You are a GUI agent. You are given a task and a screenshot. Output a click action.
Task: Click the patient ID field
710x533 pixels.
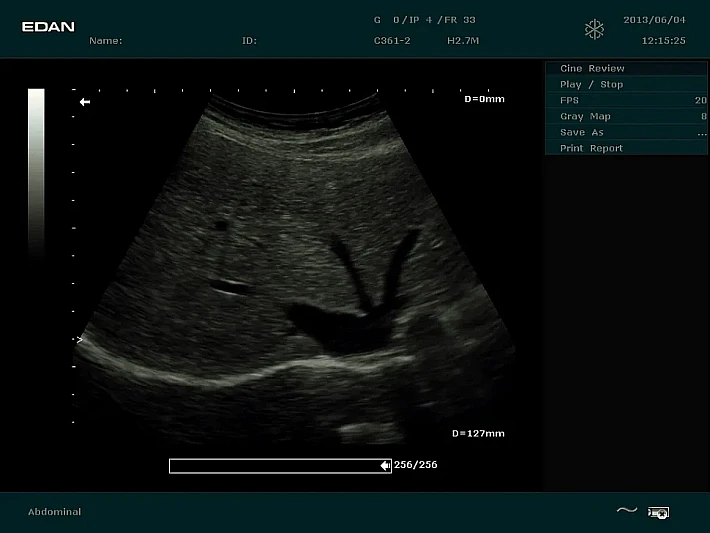coord(249,41)
